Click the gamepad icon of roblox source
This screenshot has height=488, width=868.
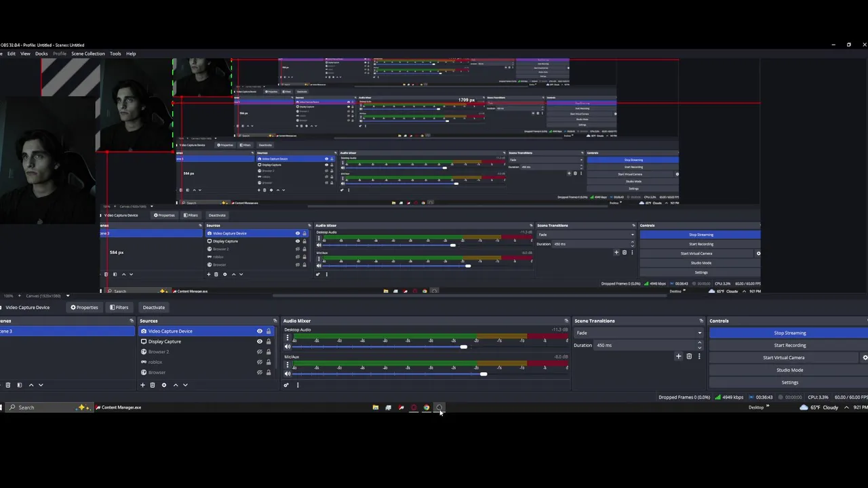pyautogui.click(x=144, y=362)
